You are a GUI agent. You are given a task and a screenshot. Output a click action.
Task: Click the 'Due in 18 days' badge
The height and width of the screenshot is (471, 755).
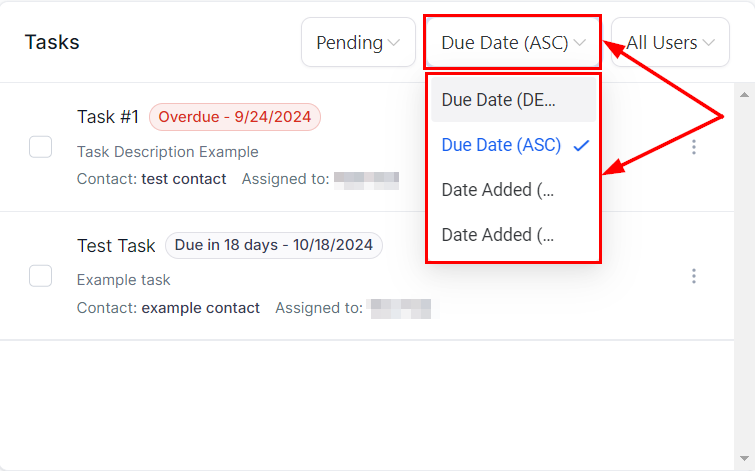274,245
